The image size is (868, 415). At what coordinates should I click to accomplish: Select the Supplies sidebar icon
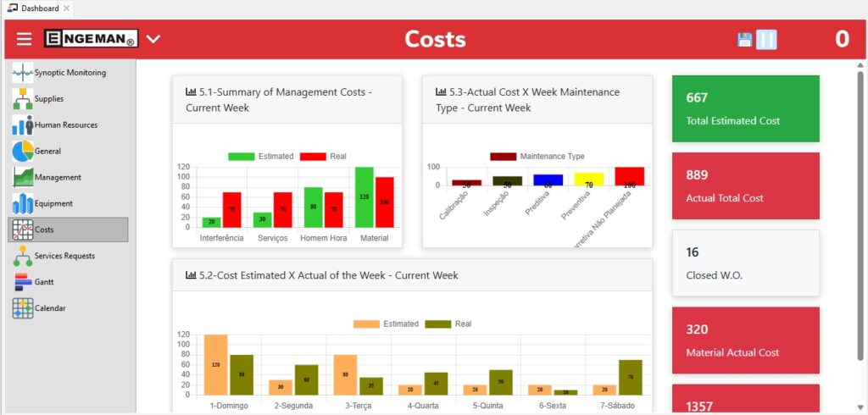point(23,99)
